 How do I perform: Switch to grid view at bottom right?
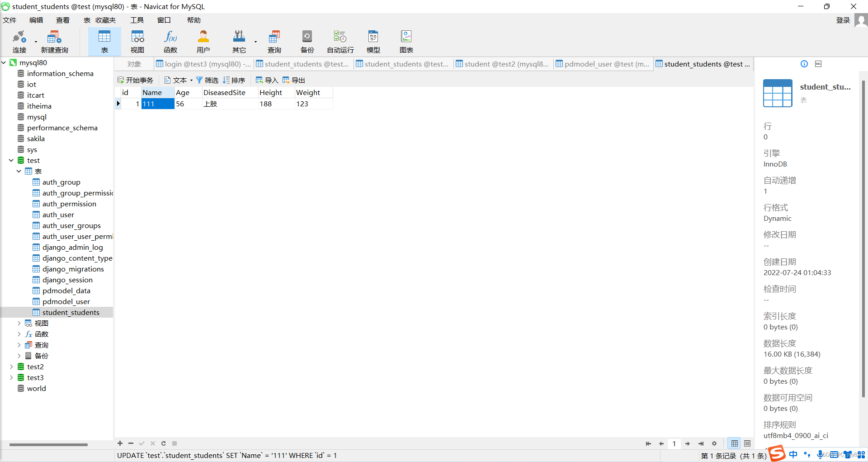[x=735, y=443]
